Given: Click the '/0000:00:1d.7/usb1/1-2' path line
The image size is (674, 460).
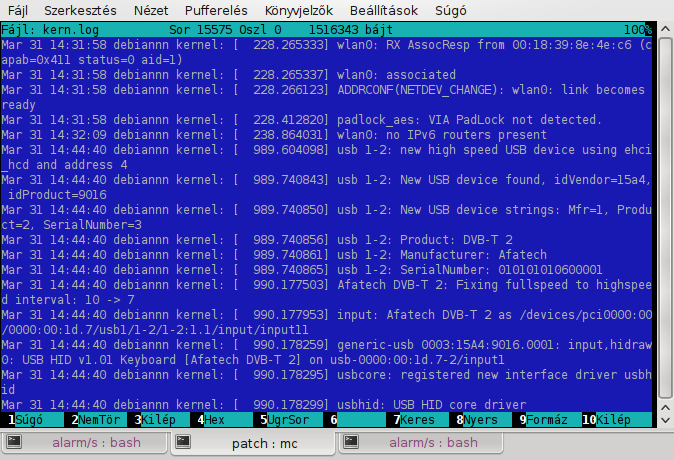Looking at the screenshot, I should (x=155, y=330).
